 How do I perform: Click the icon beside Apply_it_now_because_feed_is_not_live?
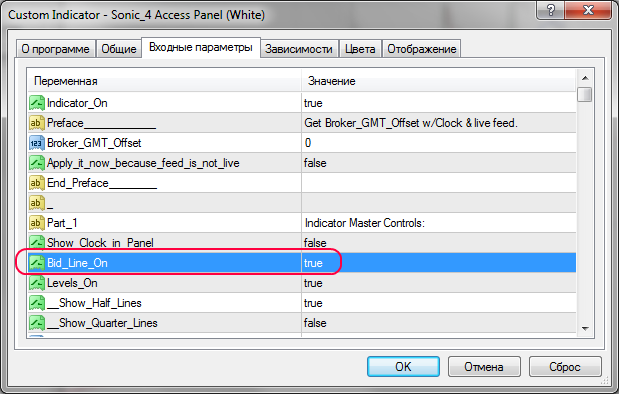click(37, 163)
